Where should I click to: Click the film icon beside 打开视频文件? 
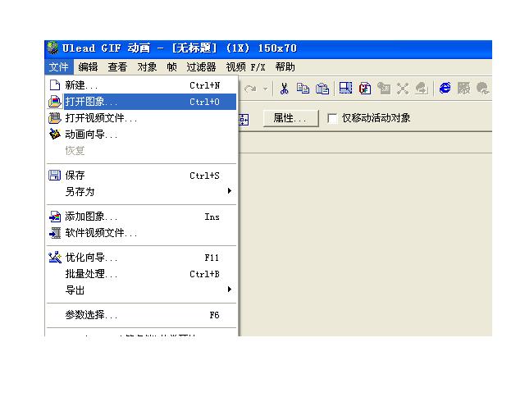pyautogui.click(x=55, y=118)
